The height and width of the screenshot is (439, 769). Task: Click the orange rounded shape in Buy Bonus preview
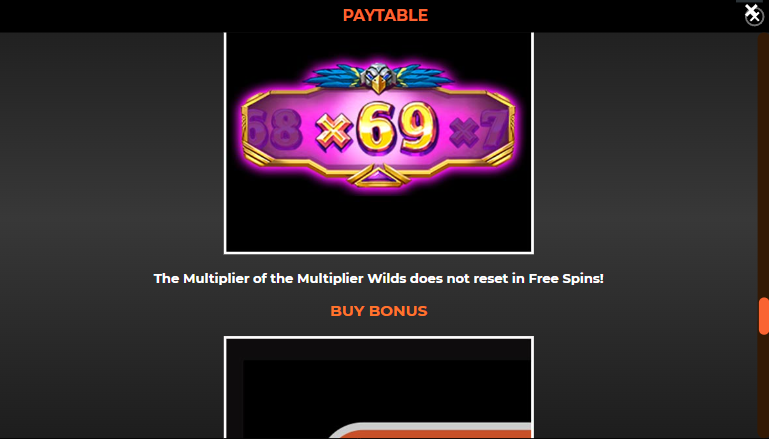(430, 430)
